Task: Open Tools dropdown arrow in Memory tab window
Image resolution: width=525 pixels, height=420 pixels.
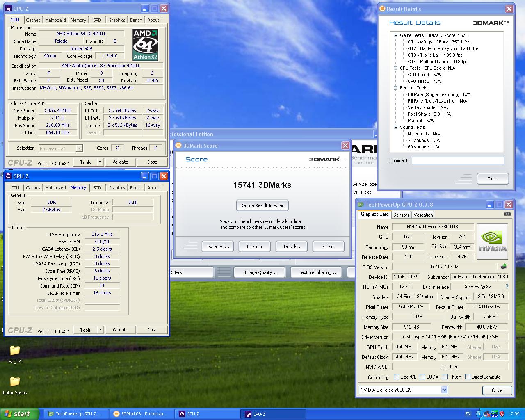Action: point(100,330)
